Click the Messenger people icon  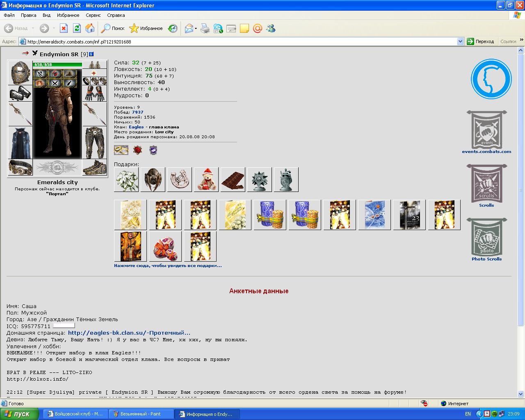click(x=270, y=28)
